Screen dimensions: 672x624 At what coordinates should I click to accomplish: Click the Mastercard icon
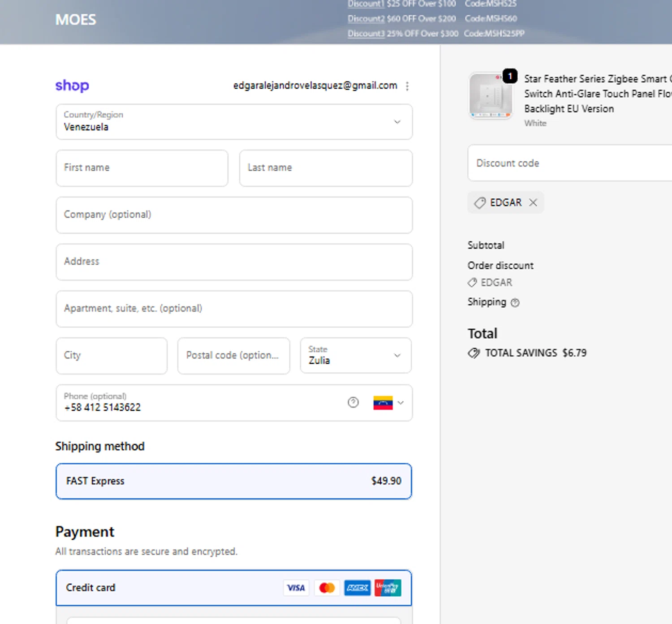coord(327,588)
